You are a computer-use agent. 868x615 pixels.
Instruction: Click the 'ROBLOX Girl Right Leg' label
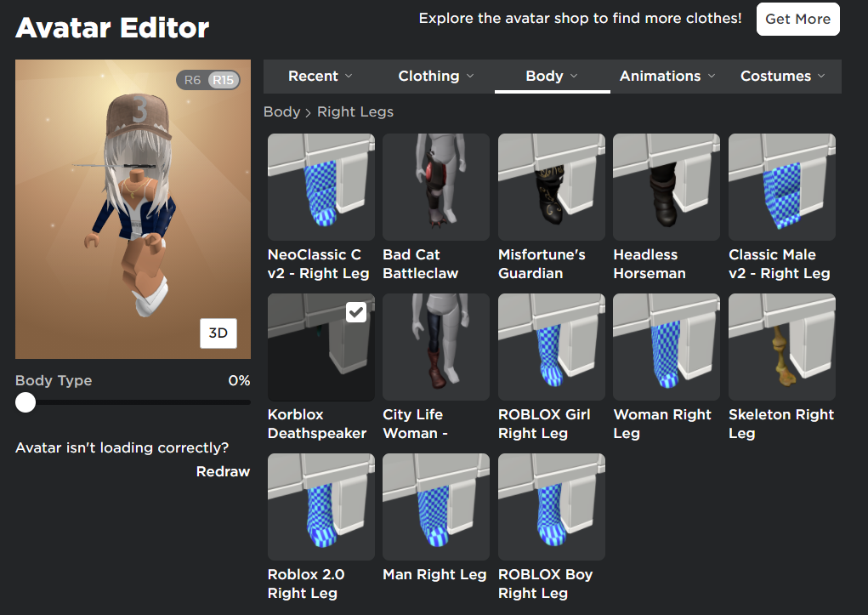click(544, 424)
